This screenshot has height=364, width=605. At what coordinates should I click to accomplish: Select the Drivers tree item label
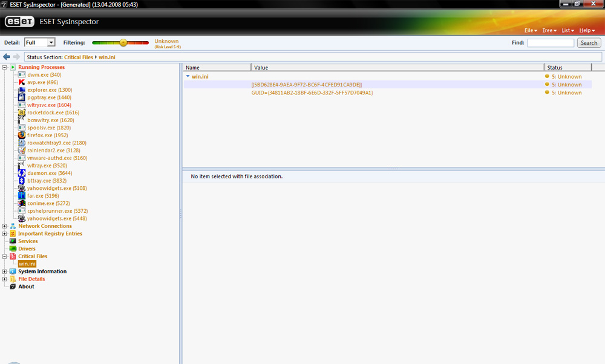[x=27, y=249]
